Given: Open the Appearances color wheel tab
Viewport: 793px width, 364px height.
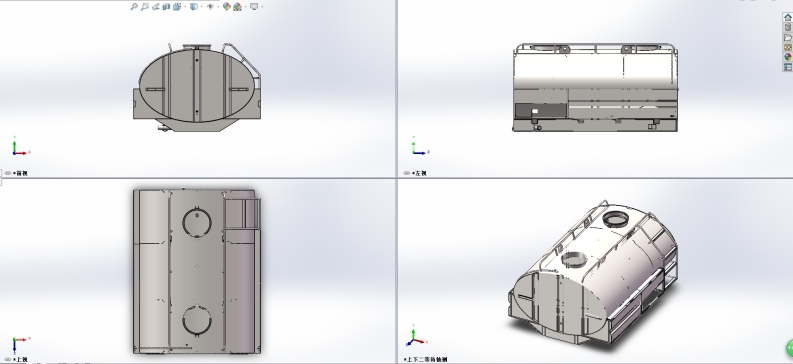Looking at the screenshot, I should (788, 57).
